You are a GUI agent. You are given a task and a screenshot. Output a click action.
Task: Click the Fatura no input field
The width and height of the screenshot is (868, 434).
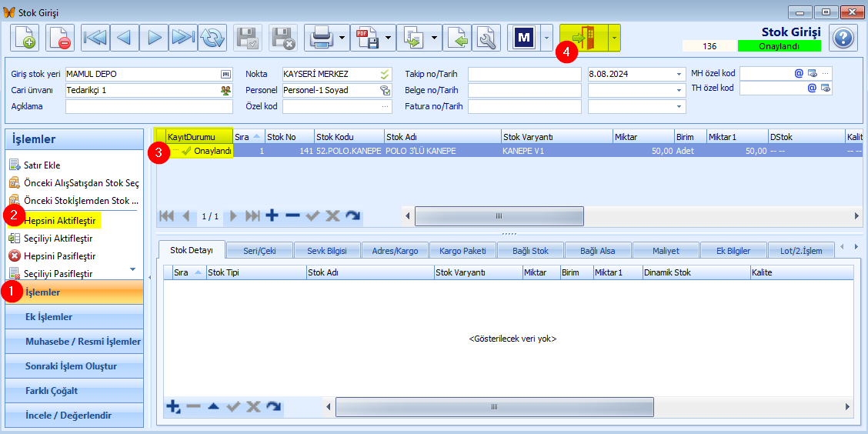pos(524,106)
